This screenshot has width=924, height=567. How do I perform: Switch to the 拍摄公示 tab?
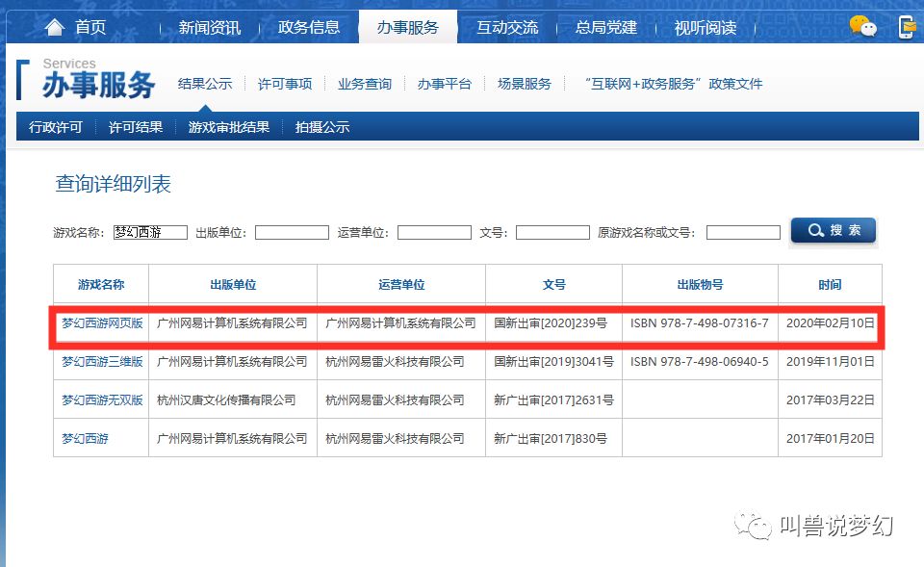322,126
